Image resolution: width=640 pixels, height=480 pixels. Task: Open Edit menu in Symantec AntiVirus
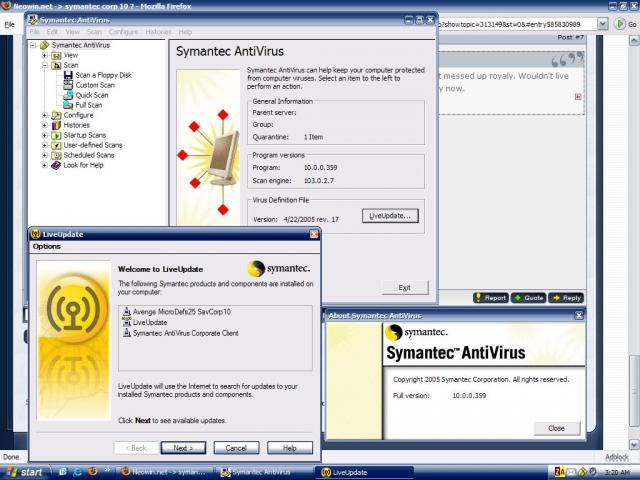click(x=52, y=32)
